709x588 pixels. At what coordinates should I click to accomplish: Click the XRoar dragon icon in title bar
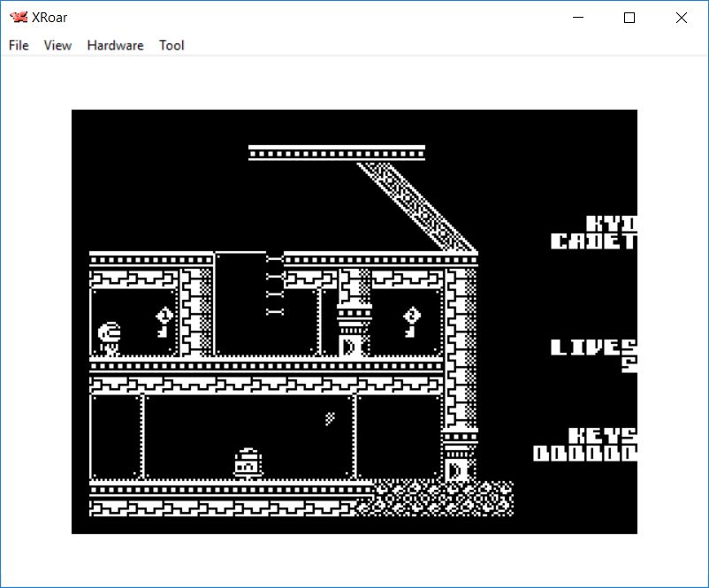[18, 18]
